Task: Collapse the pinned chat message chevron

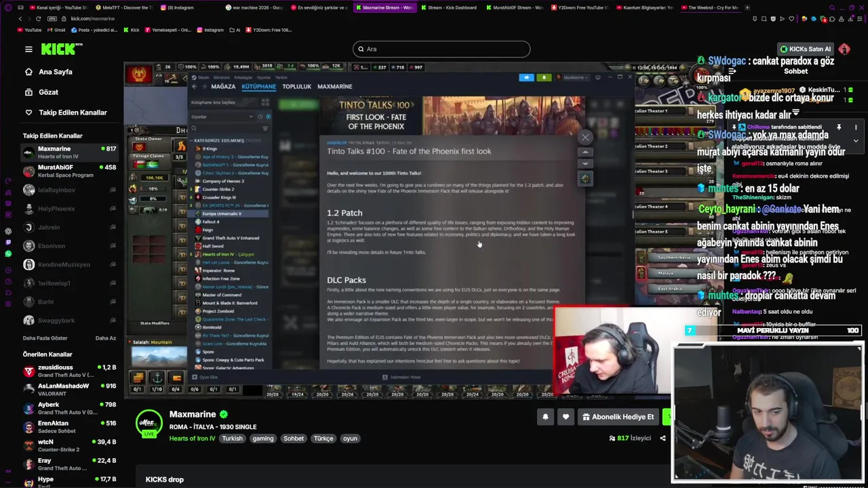Action: point(856,141)
